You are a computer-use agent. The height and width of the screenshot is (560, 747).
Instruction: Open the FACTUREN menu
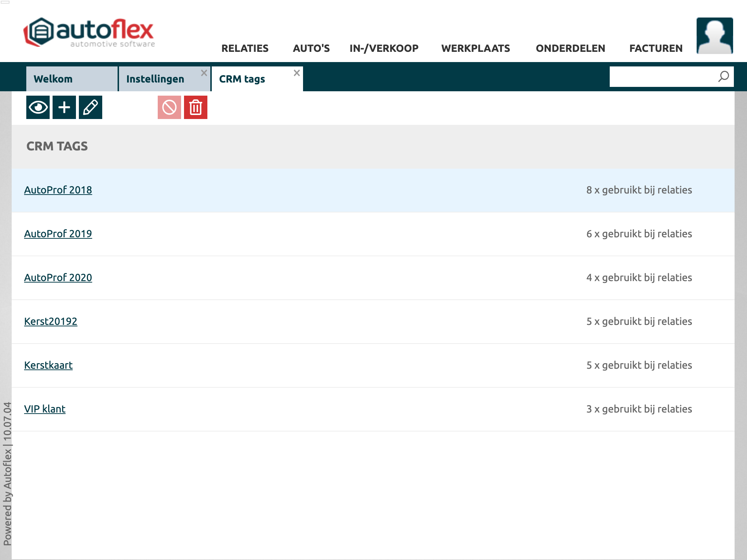656,48
